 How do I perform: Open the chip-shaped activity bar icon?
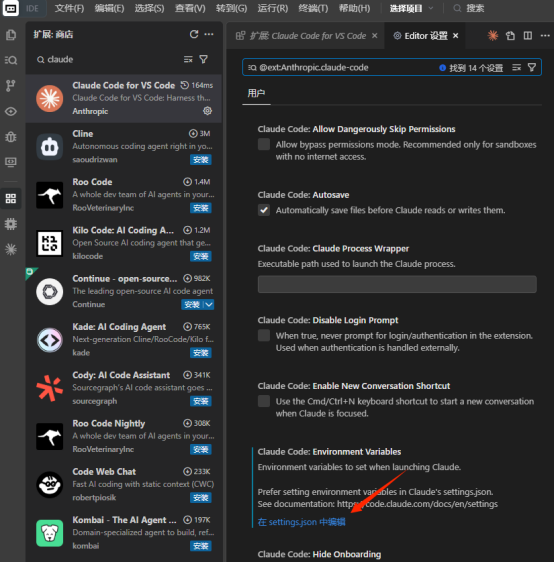(x=11, y=224)
